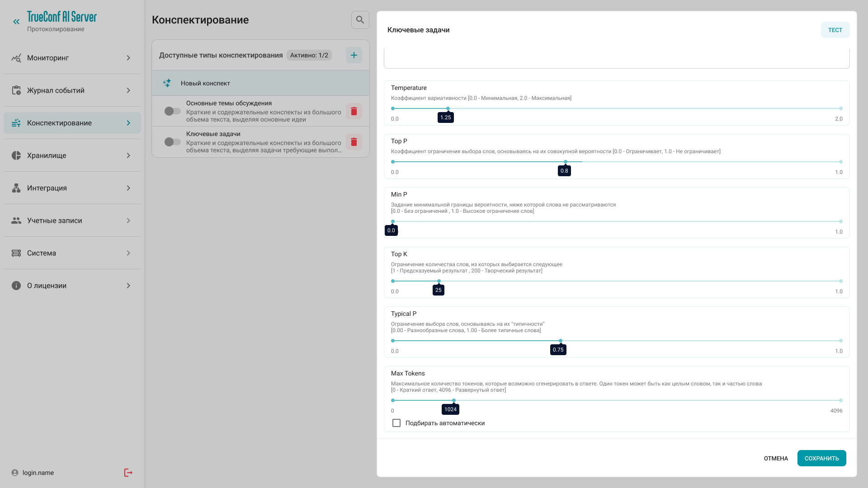Delete 'Ключевые задачи' with trash icon
The height and width of the screenshot is (488, 868).
pyautogui.click(x=354, y=142)
